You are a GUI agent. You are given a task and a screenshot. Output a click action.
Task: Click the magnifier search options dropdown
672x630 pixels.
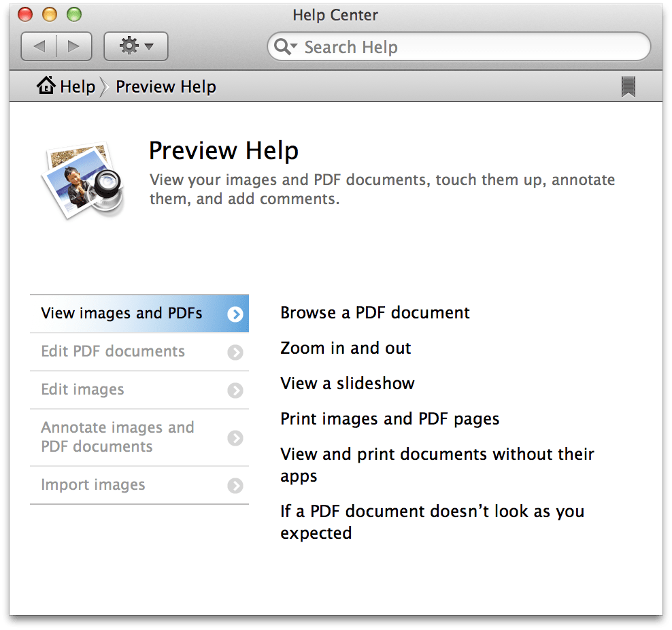[286, 46]
